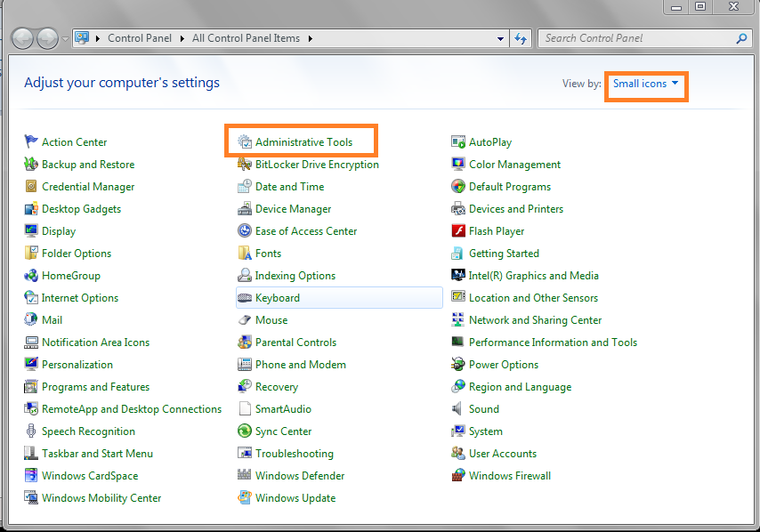Go back with the Back button

pos(22,38)
